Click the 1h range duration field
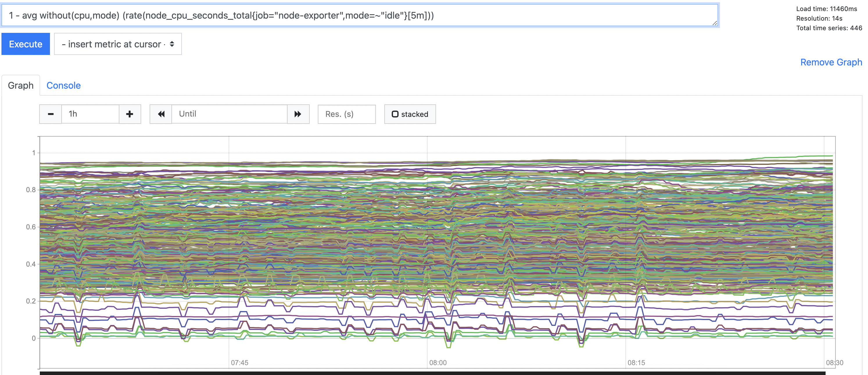The image size is (868, 375). pyautogui.click(x=90, y=114)
